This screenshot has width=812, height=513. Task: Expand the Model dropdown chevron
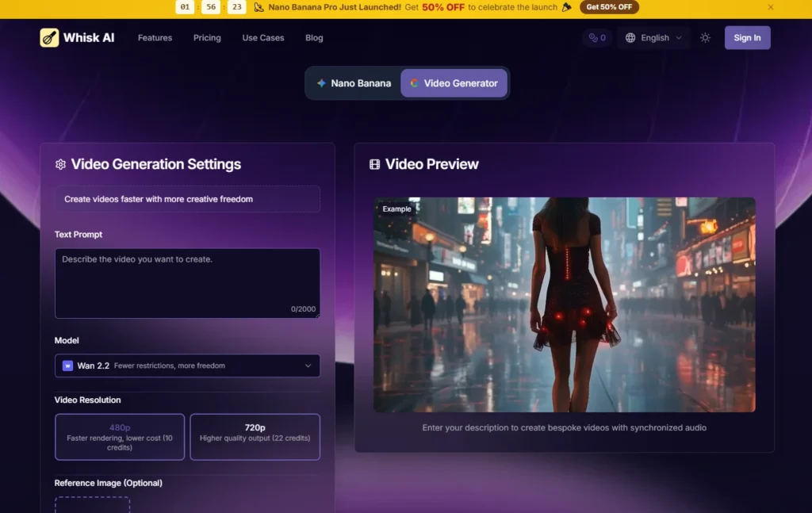pyautogui.click(x=308, y=366)
